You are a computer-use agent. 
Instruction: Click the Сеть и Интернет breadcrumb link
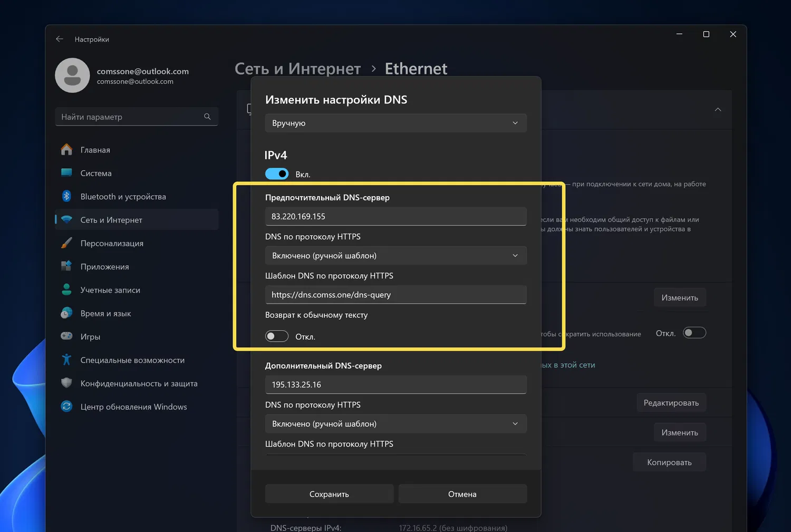click(297, 69)
